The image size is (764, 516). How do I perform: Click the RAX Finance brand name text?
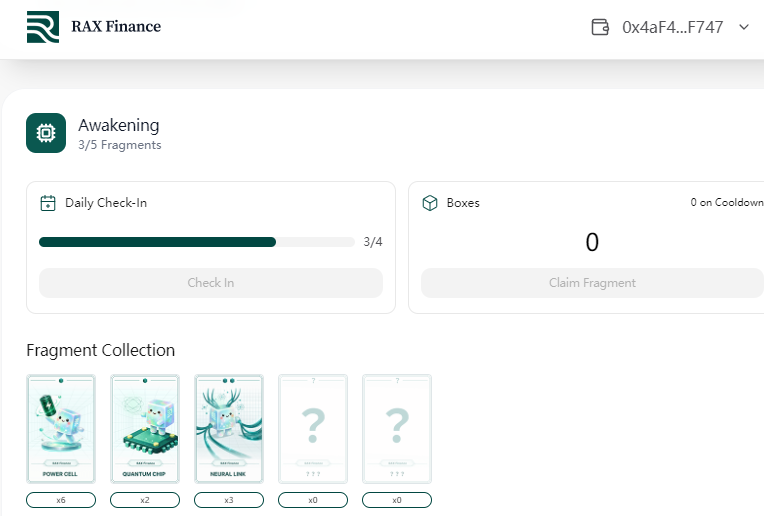[x=116, y=26]
